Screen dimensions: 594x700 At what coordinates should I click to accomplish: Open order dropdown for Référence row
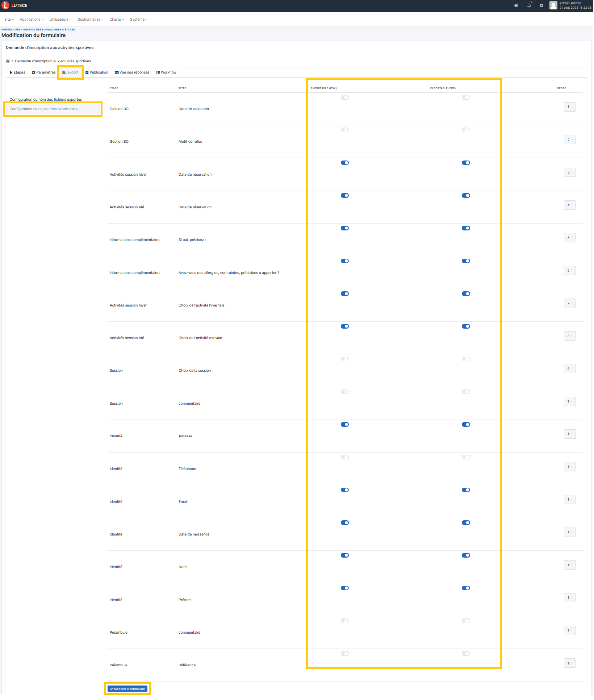(x=569, y=663)
